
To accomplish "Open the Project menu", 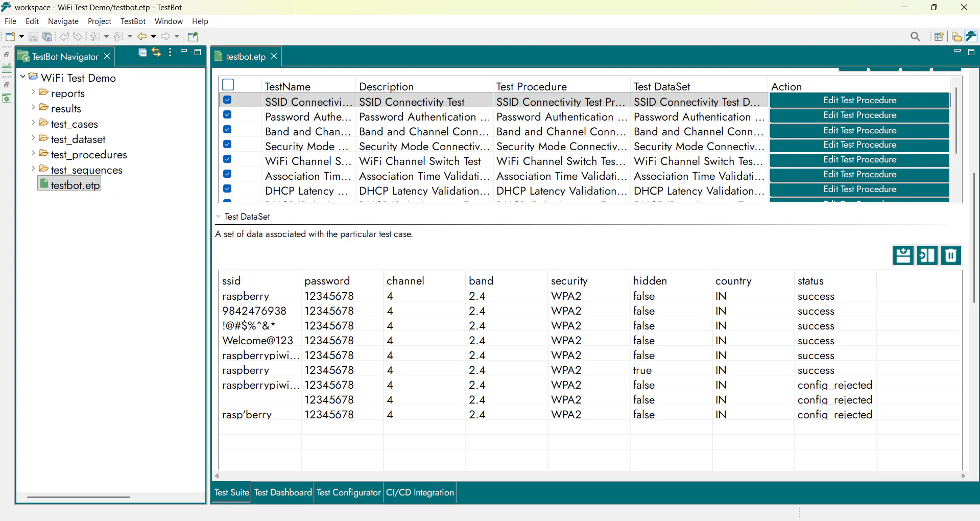I will (100, 21).
